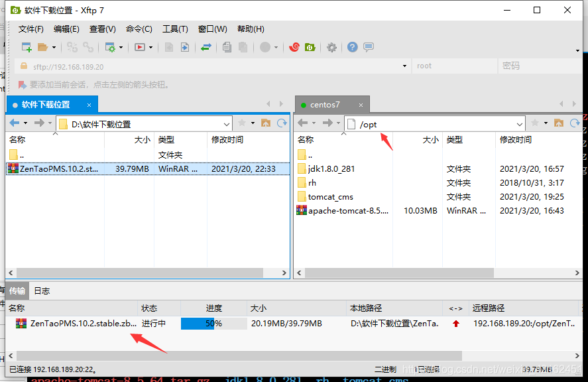The image size is (588, 382).
Task: Click the 密码 password field
Action: (x=542, y=66)
